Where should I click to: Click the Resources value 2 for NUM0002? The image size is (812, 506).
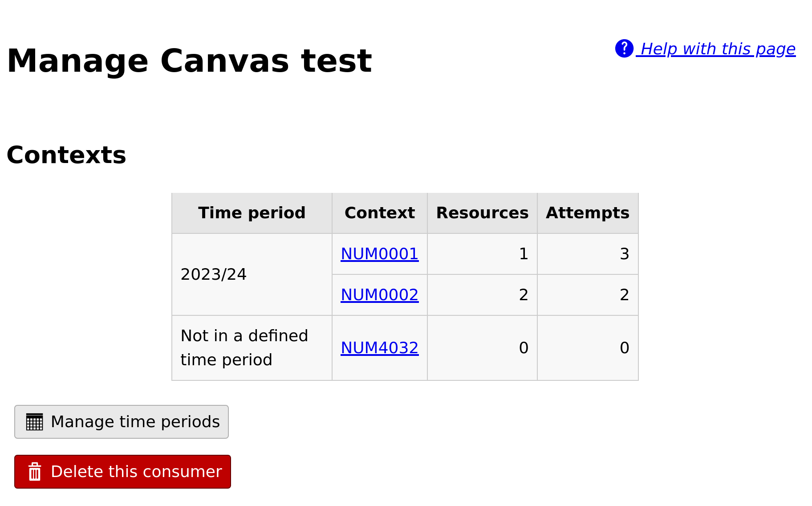click(x=524, y=294)
